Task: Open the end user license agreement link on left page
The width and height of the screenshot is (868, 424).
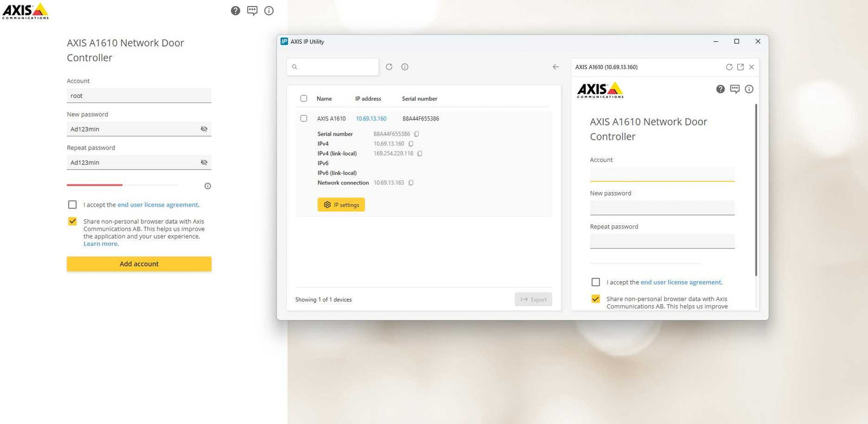Action: (158, 205)
